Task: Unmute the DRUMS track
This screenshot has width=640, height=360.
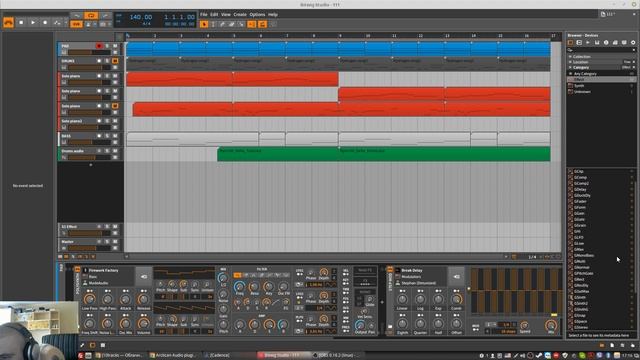Action: pos(115,61)
